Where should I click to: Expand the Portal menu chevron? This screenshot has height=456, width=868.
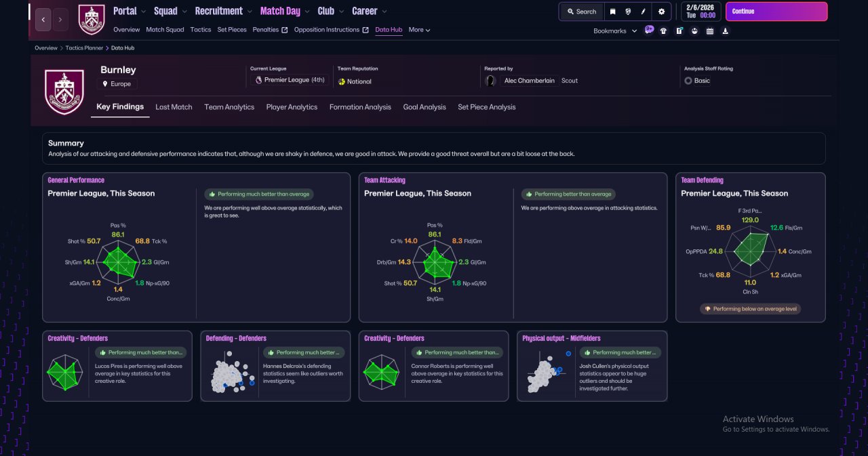143,12
